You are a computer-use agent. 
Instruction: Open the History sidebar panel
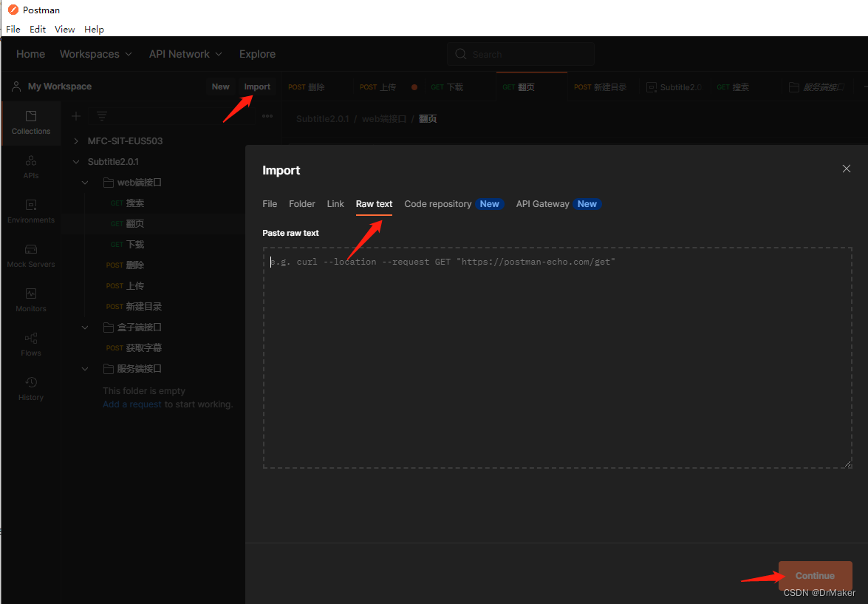pyautogui.click(x=31, y=389)
